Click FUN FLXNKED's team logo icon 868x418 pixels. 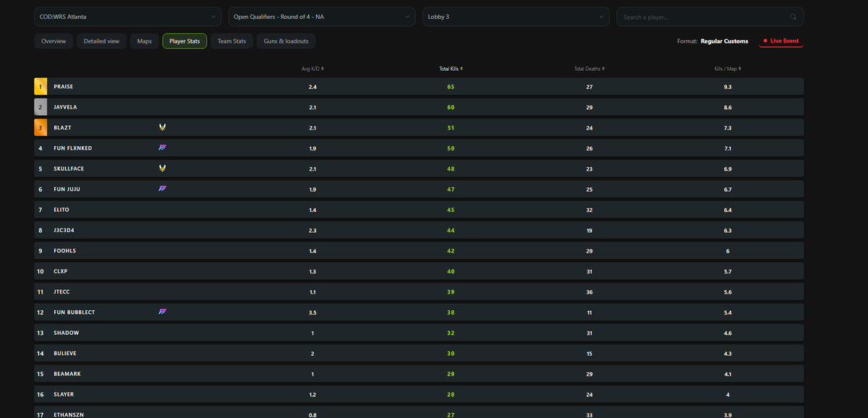click(x=163, y=148)
